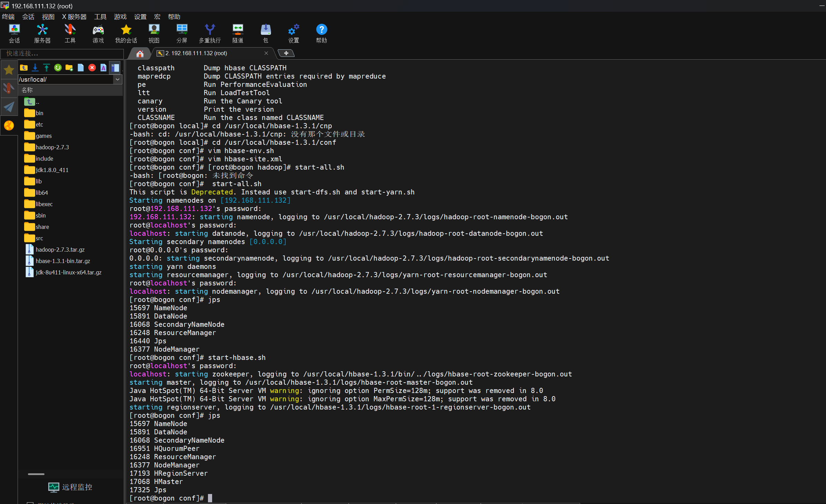Refresh the SFTP folder listing

[58, 68]
